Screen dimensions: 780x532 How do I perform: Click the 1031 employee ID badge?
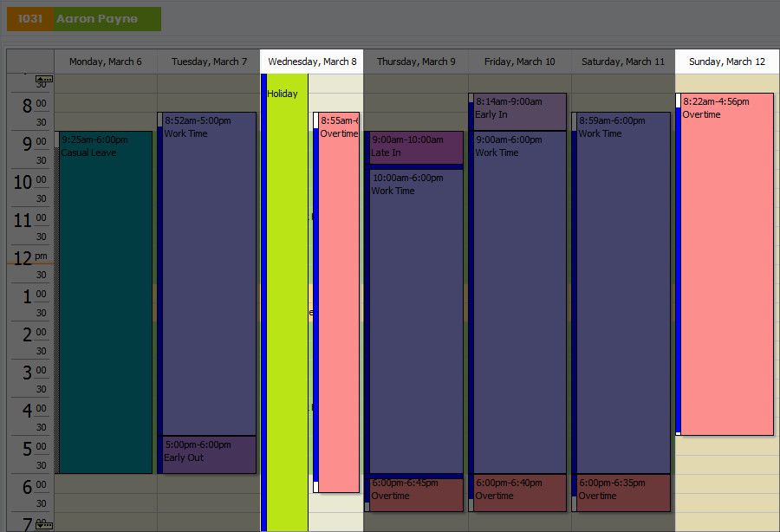[x=30, y=19]
